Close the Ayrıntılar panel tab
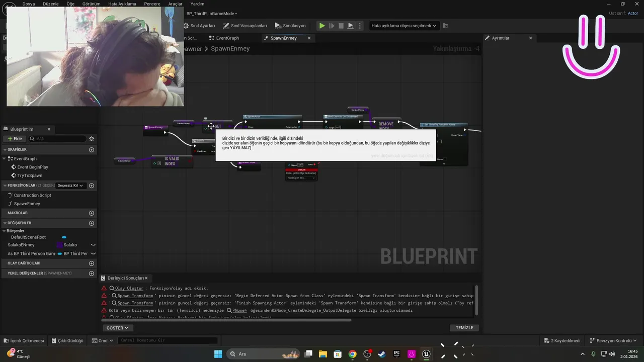 tap(530, 38)
